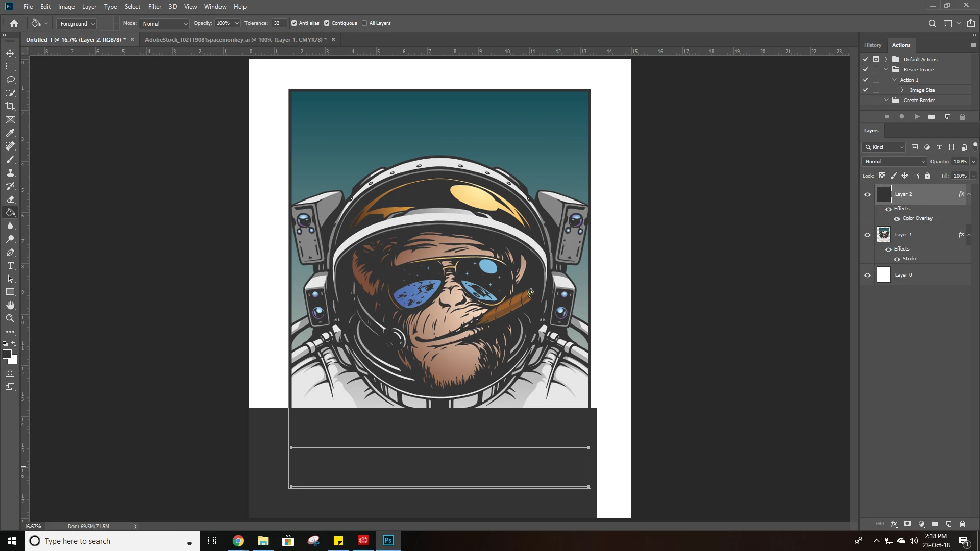The height and width of the screenshot is (551, 980).
Task: Switch to the AdobeStock spacemonkey document tab
Action: [235, 40]
